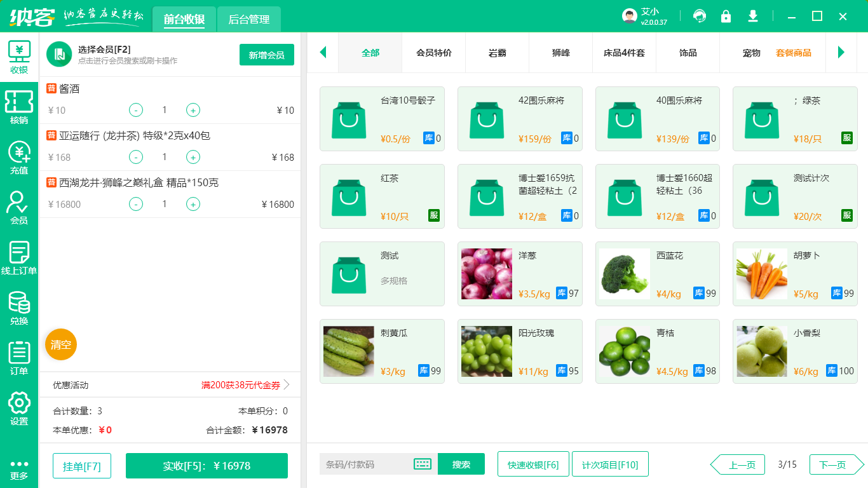Select the 阳光玫瑰 grapes thumbnail
This screenshot has height=488, width=868.
487,351
